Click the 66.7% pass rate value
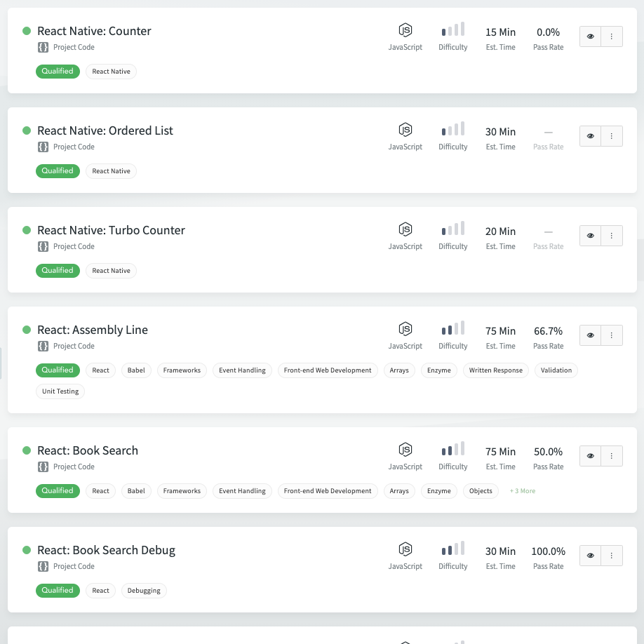644x644 pixels. (x=548, y=331)
